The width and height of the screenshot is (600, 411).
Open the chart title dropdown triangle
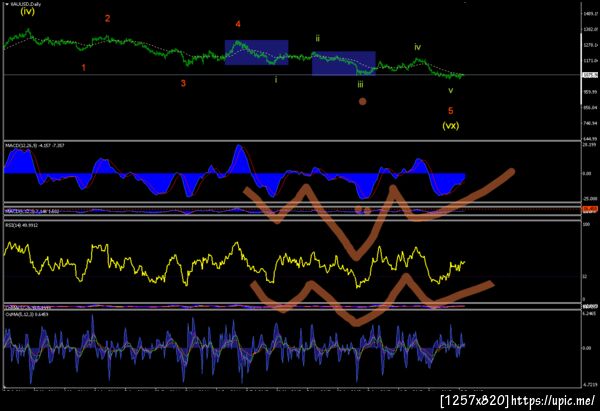pyautogui.click(x=7, y=4)
